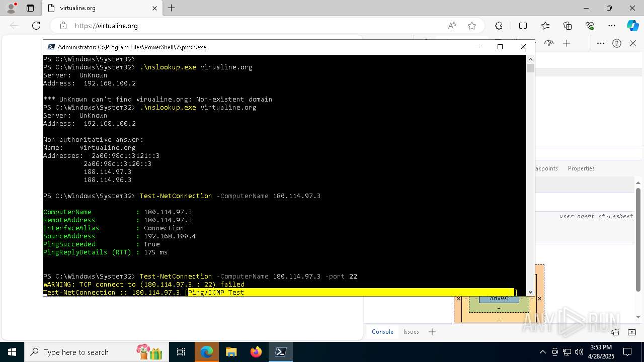Viewport: 644px width, 362px height.
Task: Close the DevTools panel
Action: (x=633, y=43)
